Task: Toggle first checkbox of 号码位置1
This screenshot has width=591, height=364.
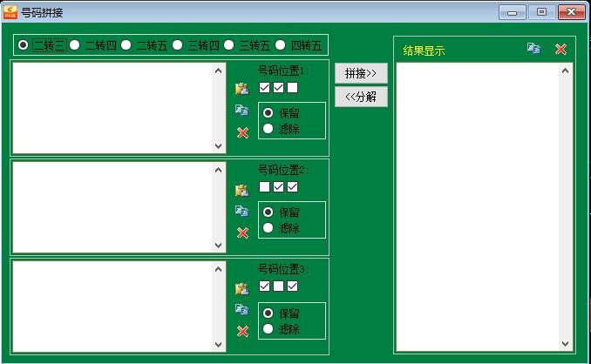Action: point(265,88)
